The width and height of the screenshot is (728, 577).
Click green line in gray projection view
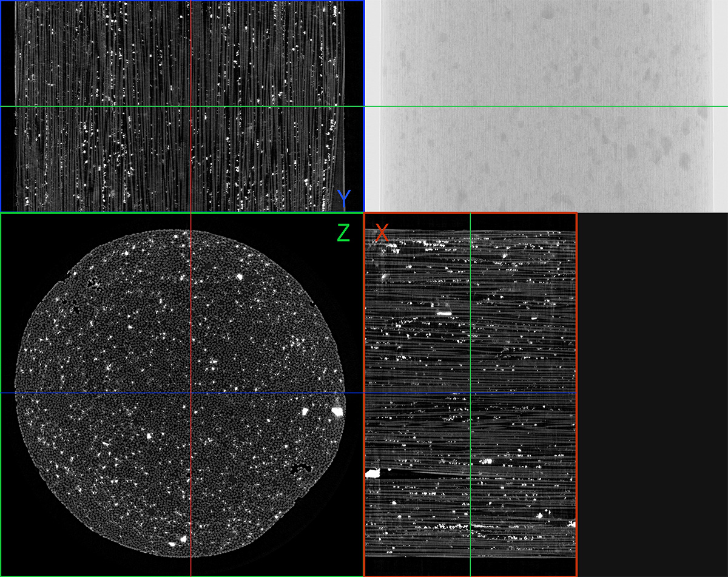click(546, 106)
